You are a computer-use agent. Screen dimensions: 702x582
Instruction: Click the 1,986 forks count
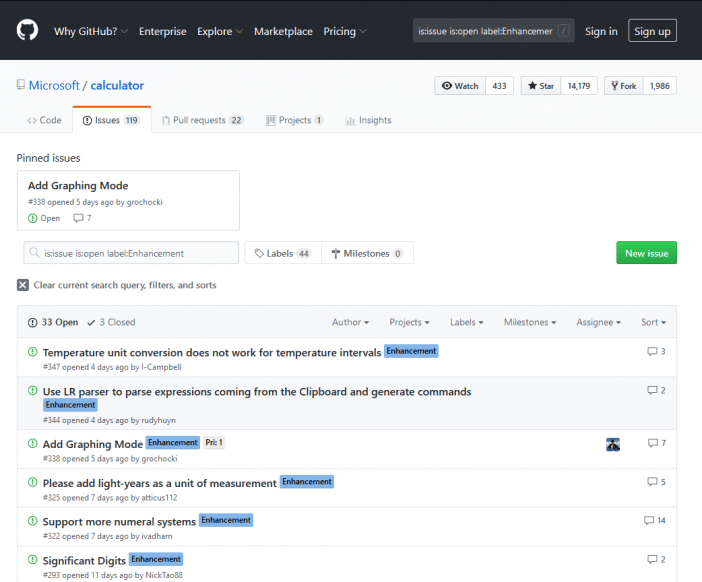point(659,86)
